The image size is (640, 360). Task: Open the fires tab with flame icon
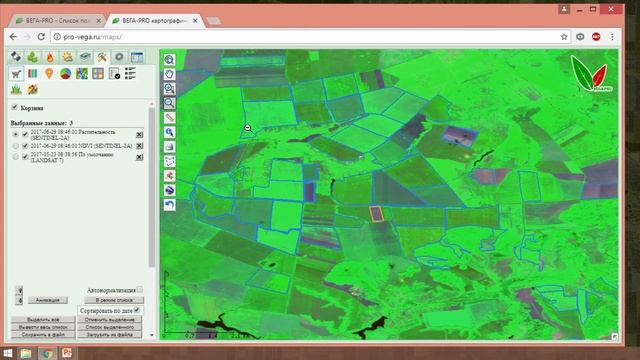[x=50, y=57]
